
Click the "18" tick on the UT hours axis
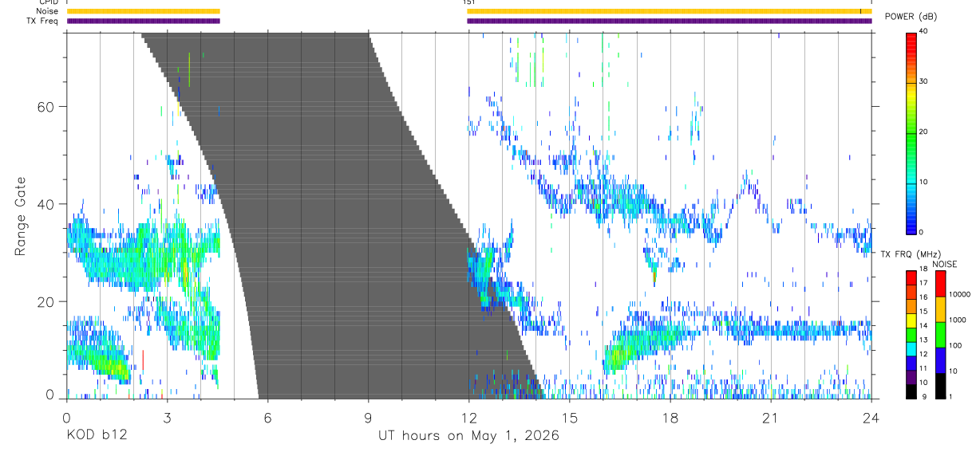coord(670,417)
